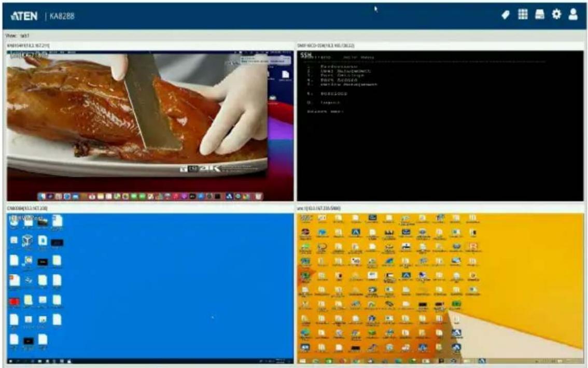This screenshot has width=588, height=368.
Task: Click the device/drive icon in header
Action: point(540,15)
